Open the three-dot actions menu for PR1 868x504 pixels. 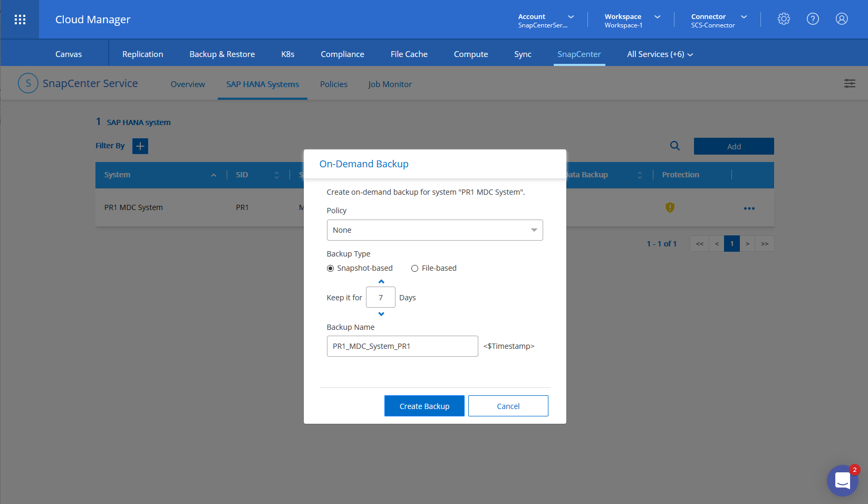749,208
